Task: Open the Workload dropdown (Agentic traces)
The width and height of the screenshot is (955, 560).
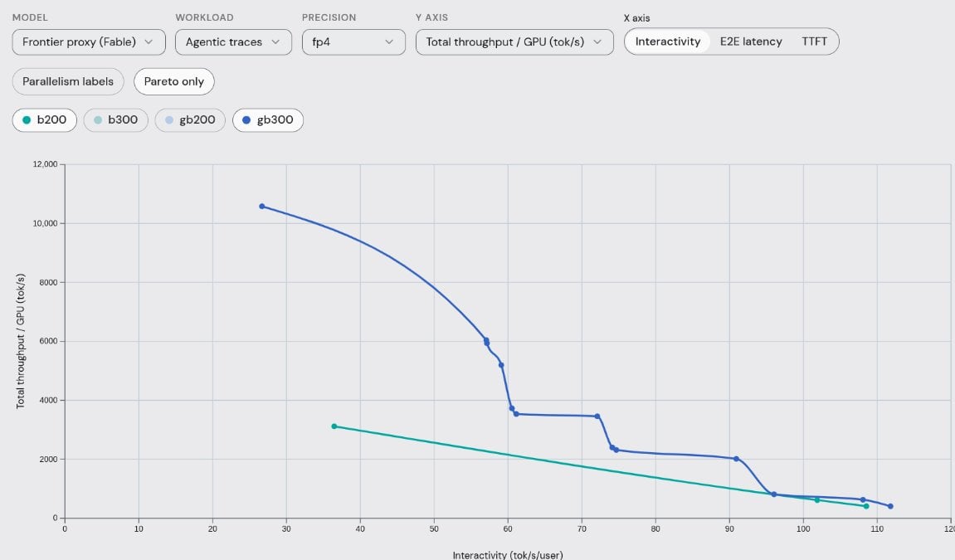Action: click(x=233, y=42)
